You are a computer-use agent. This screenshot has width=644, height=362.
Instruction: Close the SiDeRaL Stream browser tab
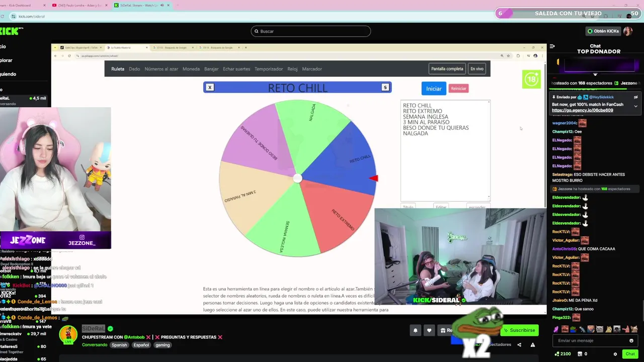pos(168,5)
